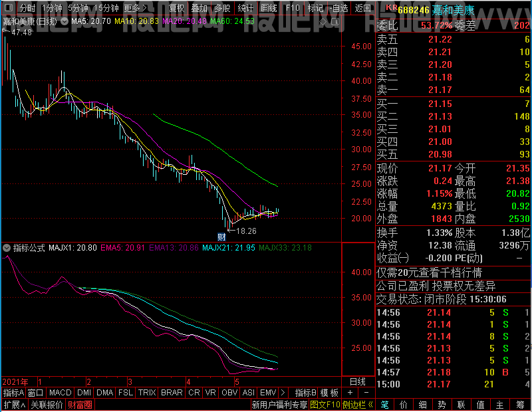Zoom out chart with the − button
Image resolution: width=532 pixels, height=412 pixels.
pos(366,392)
